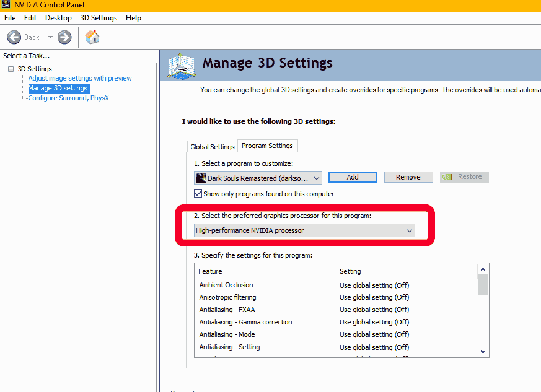541x392 pixels.
Task: Open the Back history dropdown arrow
Action: 50,37
